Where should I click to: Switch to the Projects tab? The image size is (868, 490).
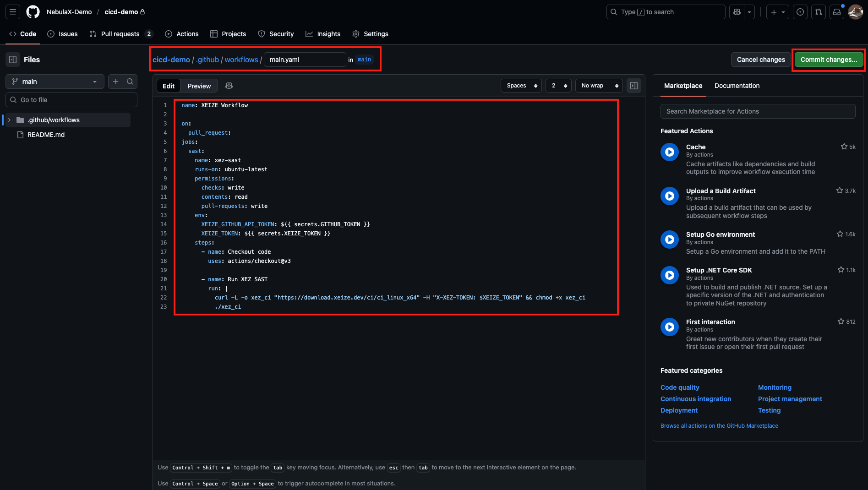(x=228, y=34)
